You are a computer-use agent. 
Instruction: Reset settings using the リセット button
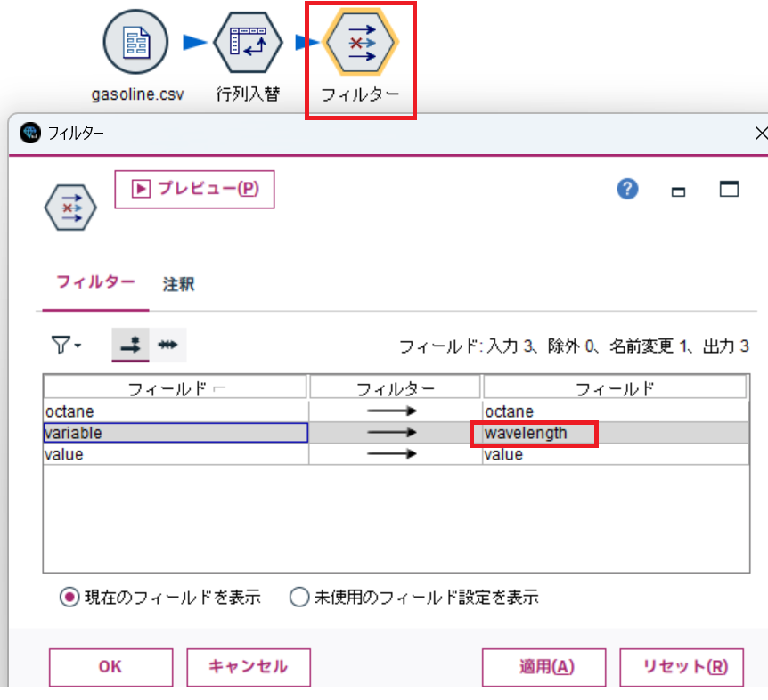coord(682,666)
